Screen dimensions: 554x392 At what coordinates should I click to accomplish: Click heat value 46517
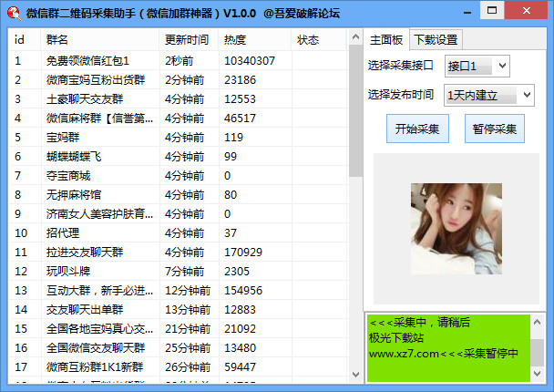(x=240, y=119)
